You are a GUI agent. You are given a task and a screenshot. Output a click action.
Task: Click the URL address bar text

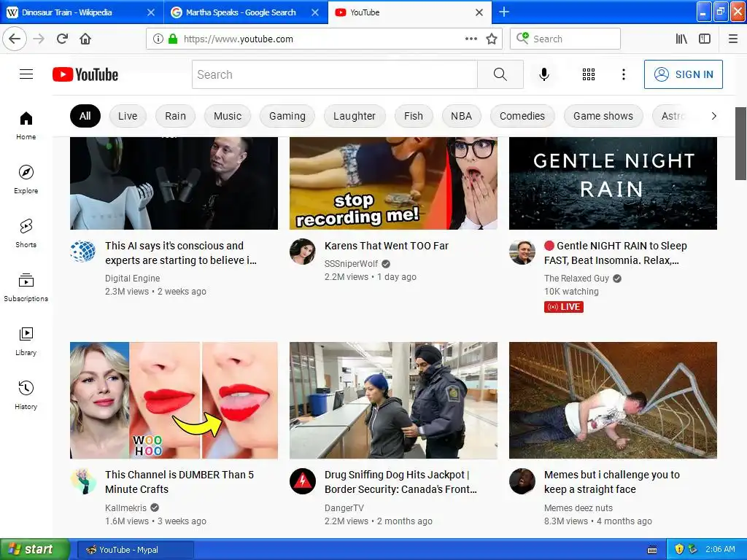pos(239,39)
